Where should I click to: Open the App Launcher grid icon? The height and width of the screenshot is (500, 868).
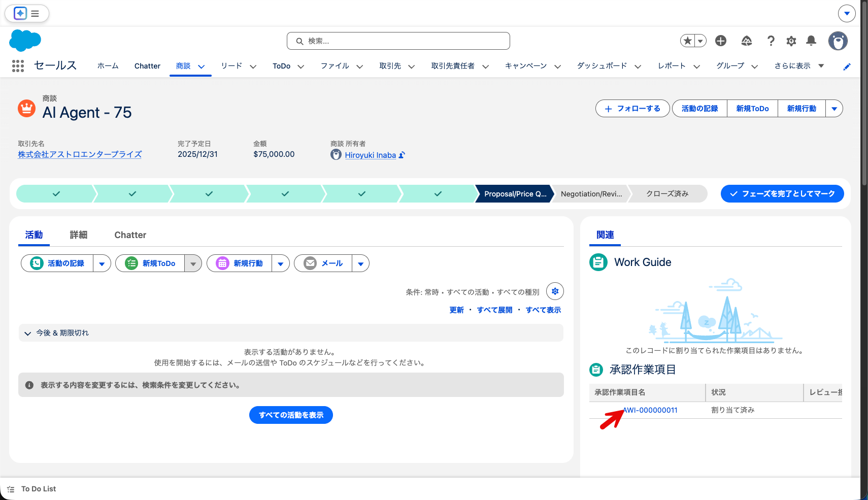tap(18, 66)
